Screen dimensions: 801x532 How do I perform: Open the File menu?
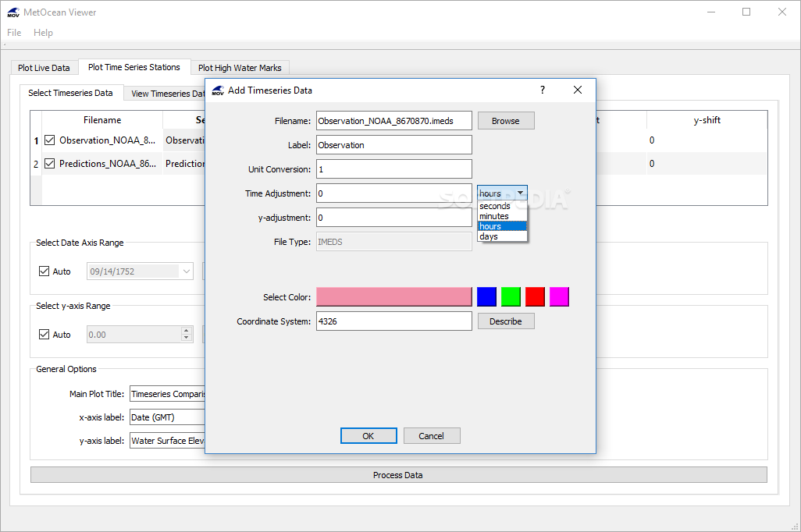[x=14, y=33]
